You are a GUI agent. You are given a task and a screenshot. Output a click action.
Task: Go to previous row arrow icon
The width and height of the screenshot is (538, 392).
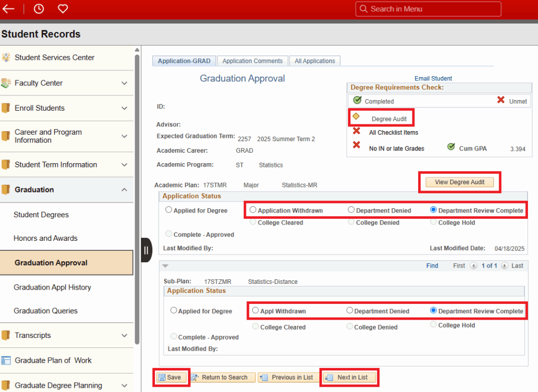pos(473,266)
